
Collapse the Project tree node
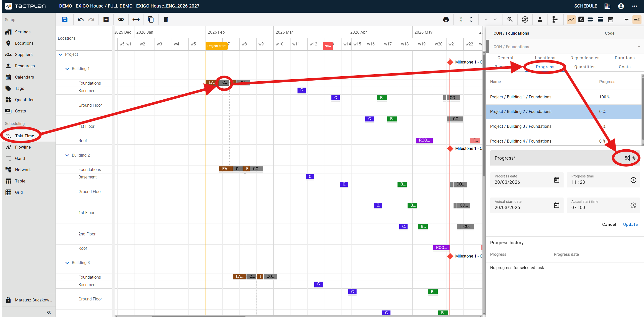tap(60, 54)
